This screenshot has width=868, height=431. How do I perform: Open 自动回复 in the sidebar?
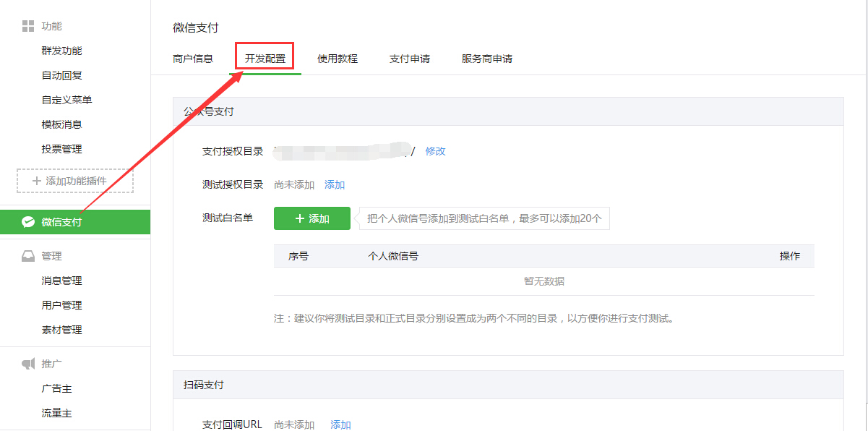62,75
